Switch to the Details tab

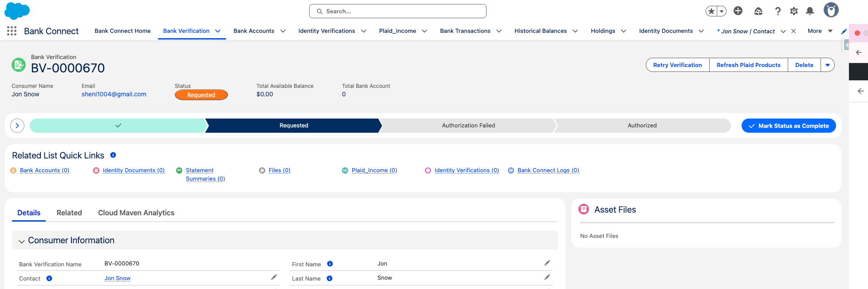[29, 213]
